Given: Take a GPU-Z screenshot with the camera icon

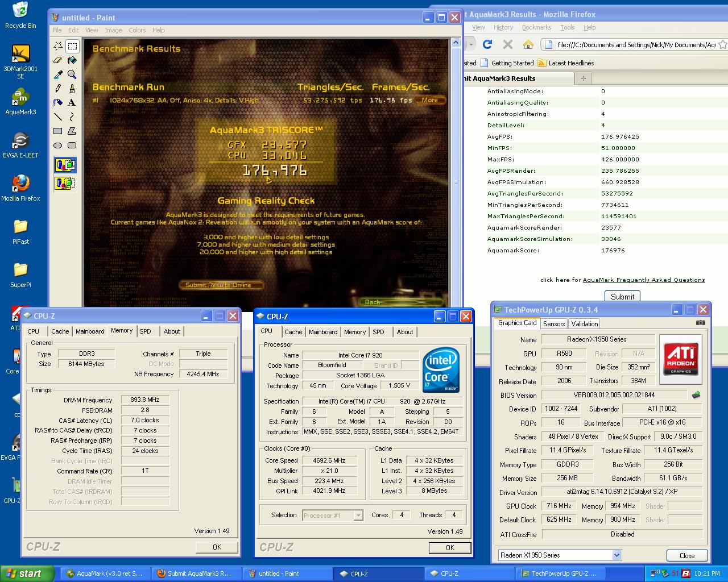Looking at the screenshot, I should pos(700,323).
